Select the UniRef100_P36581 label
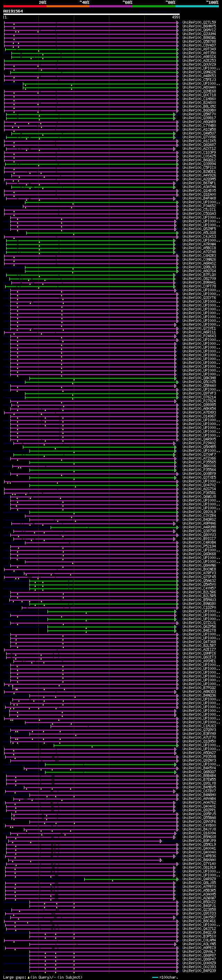 (x=199, y=493)
